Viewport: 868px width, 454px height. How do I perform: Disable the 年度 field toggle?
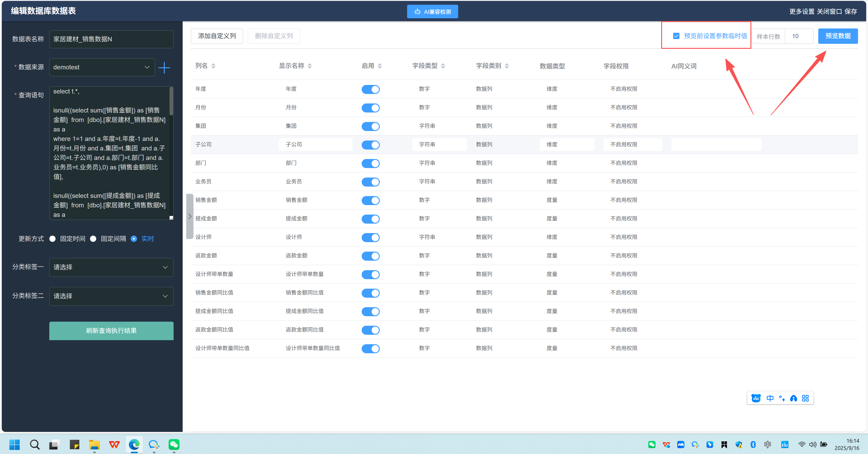(370, 89)
